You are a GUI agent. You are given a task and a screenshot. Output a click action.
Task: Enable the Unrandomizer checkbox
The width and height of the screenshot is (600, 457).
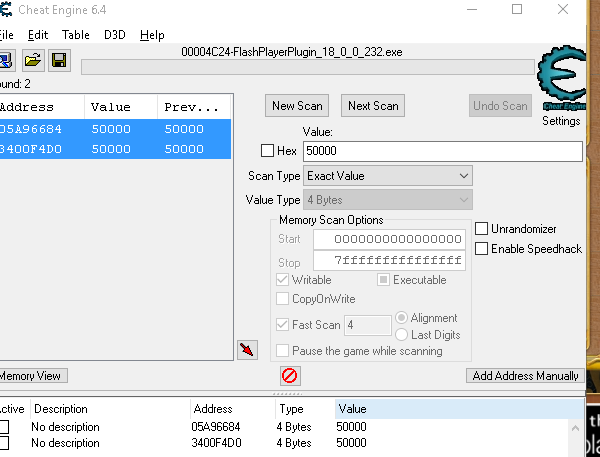[x=481, y=228]
